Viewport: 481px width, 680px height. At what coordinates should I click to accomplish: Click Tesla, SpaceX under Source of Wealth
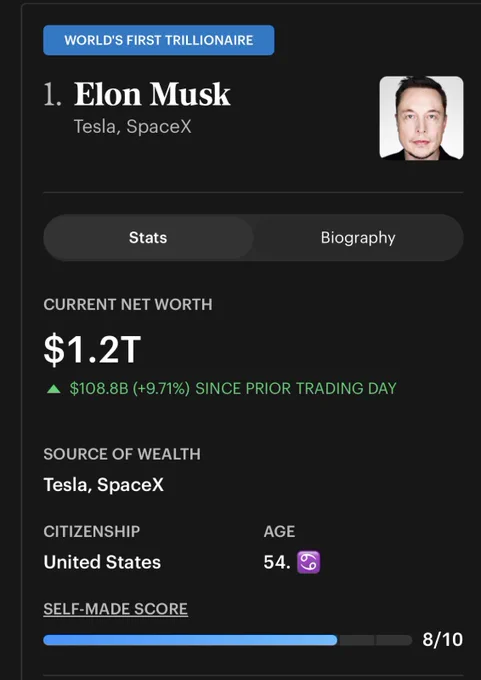coord(104,485)
